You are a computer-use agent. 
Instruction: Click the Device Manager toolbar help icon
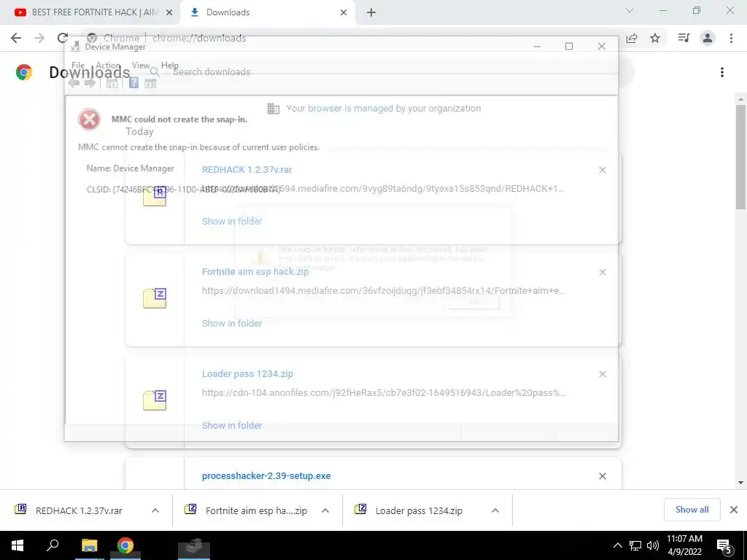point(134,83)
